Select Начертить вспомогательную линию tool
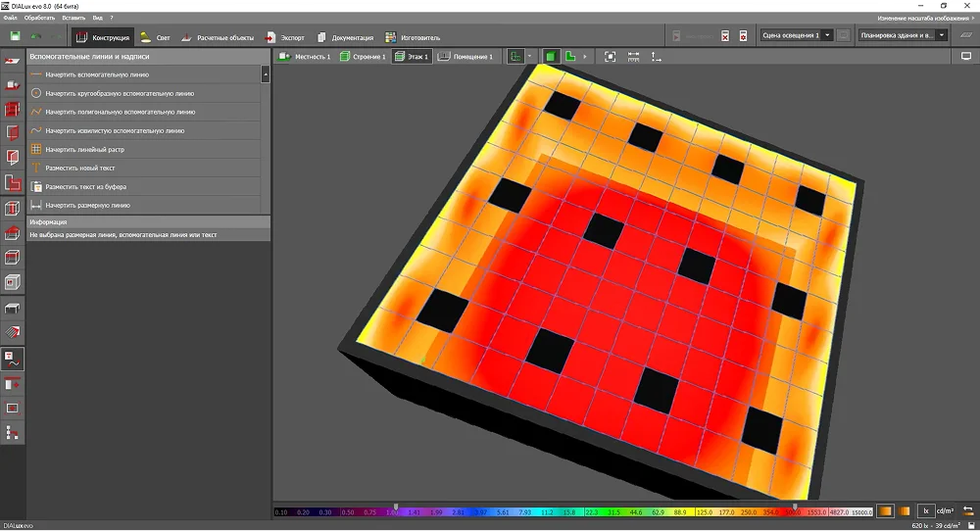Screen dimensions: 980x531 96,74
